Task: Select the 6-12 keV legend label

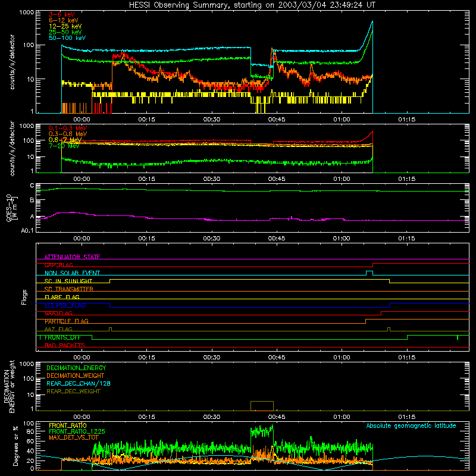Action: pyautogui.click(x=64, y=20)
